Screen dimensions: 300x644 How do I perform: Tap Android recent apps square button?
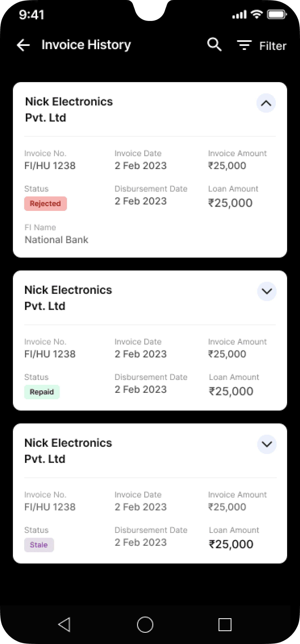tap(225, 624)
